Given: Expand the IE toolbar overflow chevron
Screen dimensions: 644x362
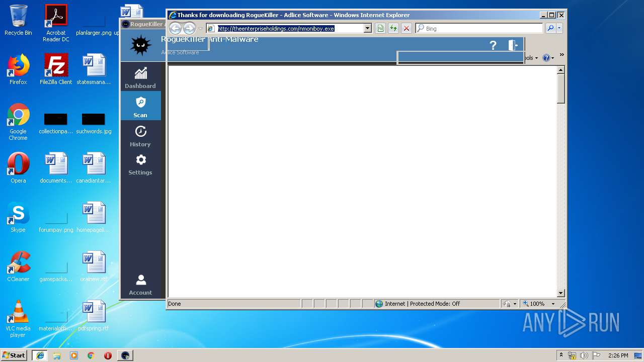Looking at the screenshot, I should [561, 55].
